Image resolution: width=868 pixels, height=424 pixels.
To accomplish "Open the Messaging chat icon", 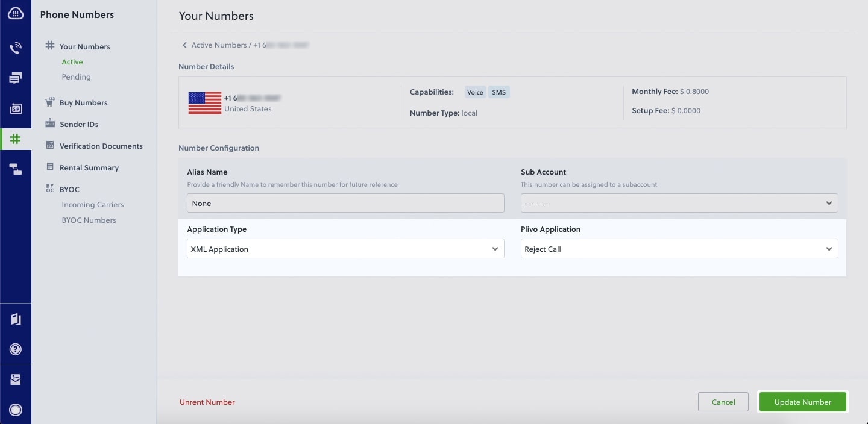I will [16, 78].
